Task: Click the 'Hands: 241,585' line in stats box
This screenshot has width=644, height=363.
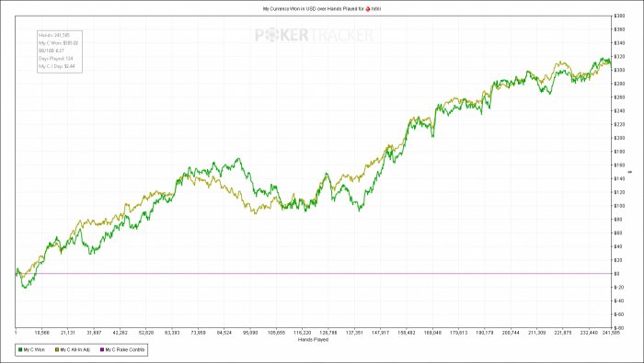Action: [x=53, y=35]
